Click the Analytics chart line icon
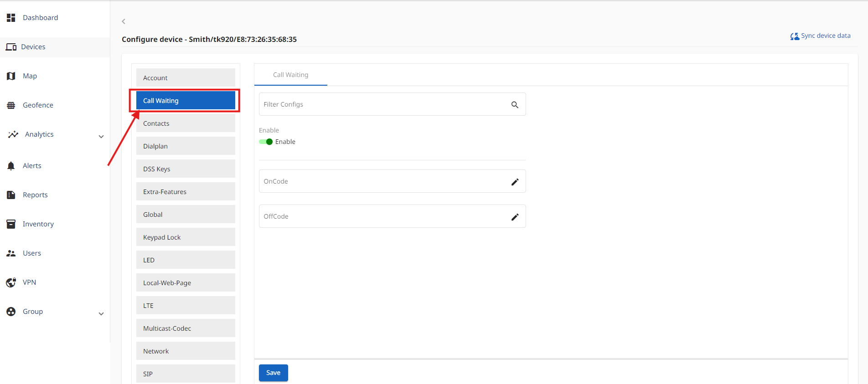Viewport: 868px width, 384px height. [13, 134]
